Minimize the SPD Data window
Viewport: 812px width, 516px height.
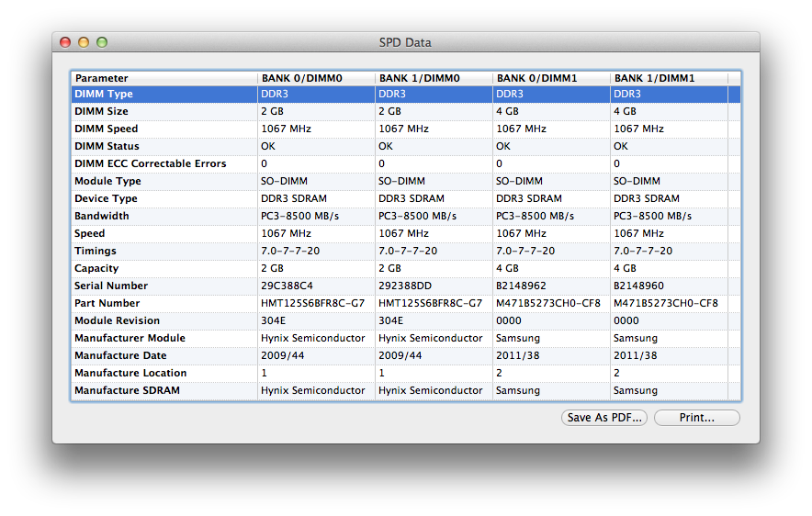[x=84, y=42]
